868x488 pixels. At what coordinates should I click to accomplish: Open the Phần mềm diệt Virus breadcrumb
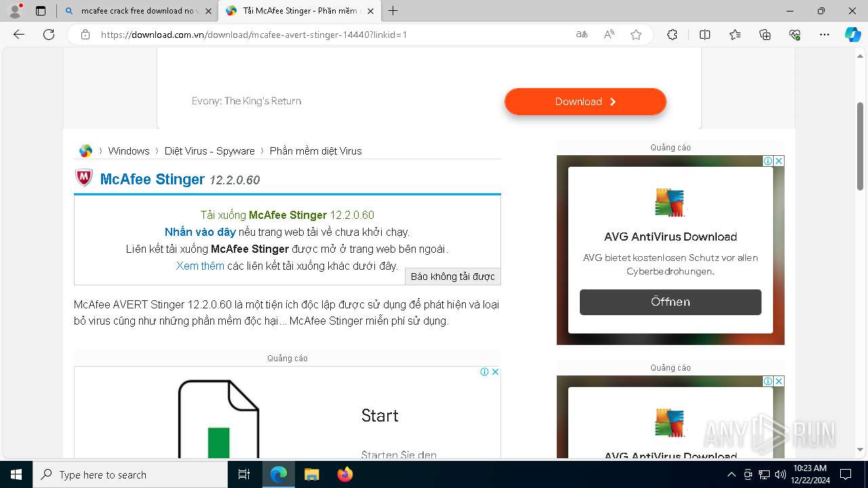316,151
